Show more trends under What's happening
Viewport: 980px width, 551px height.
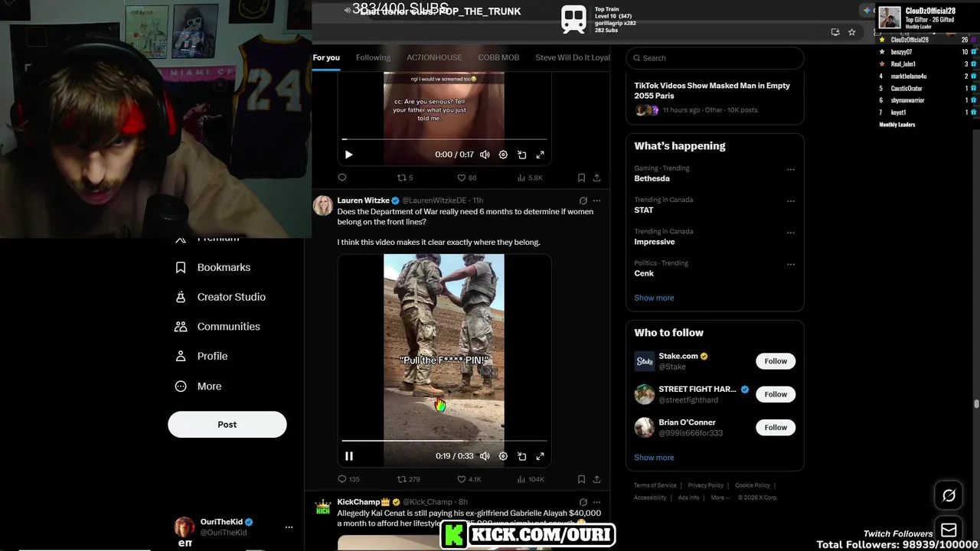click(x=654, y=298)
